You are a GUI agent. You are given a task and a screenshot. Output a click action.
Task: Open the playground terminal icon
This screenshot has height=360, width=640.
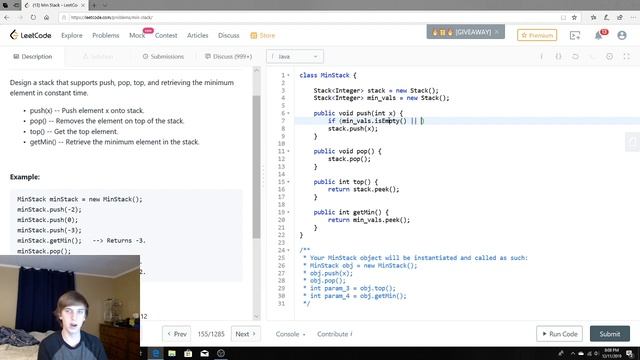tap(575, 36)
